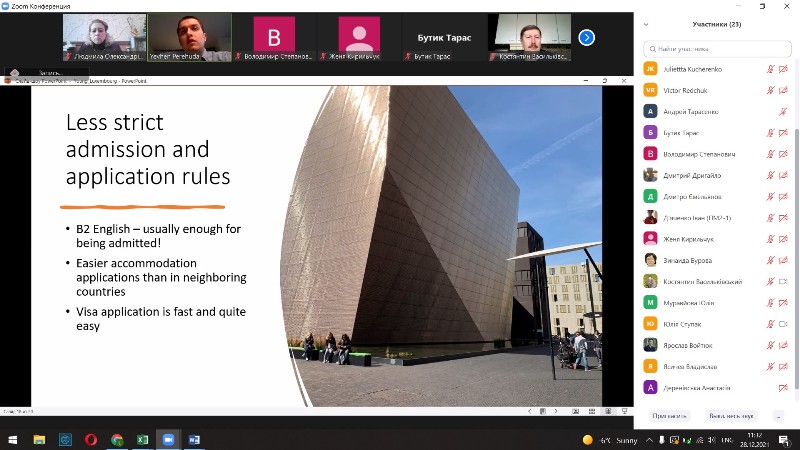Open Zoom from the Windows taskbar

point(168,439)
